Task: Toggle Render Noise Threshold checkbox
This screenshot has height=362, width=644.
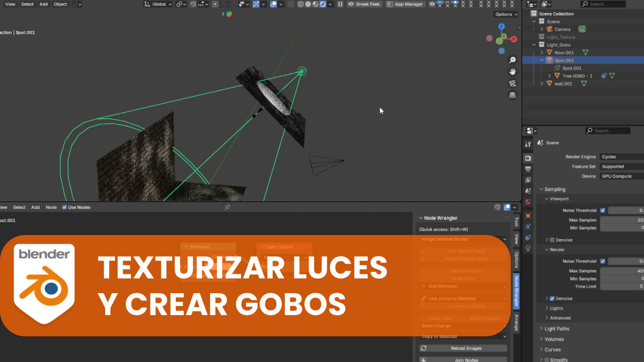Action: coord(602,261)
